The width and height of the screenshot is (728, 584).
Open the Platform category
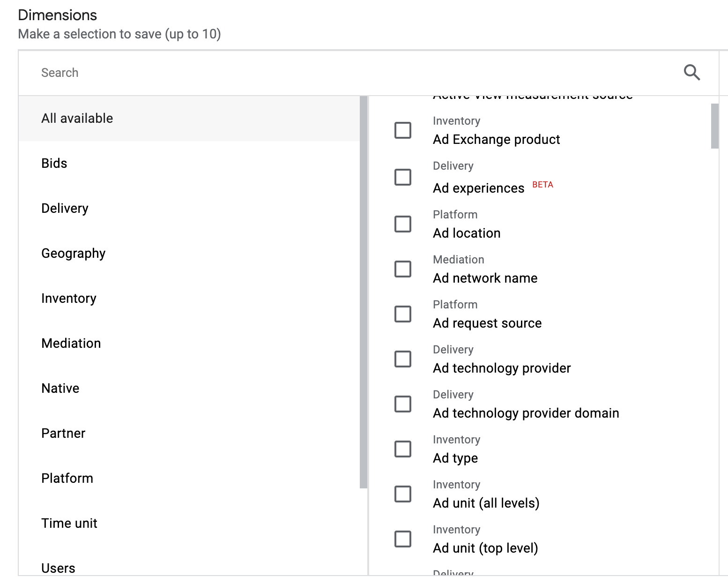[67, 478]
